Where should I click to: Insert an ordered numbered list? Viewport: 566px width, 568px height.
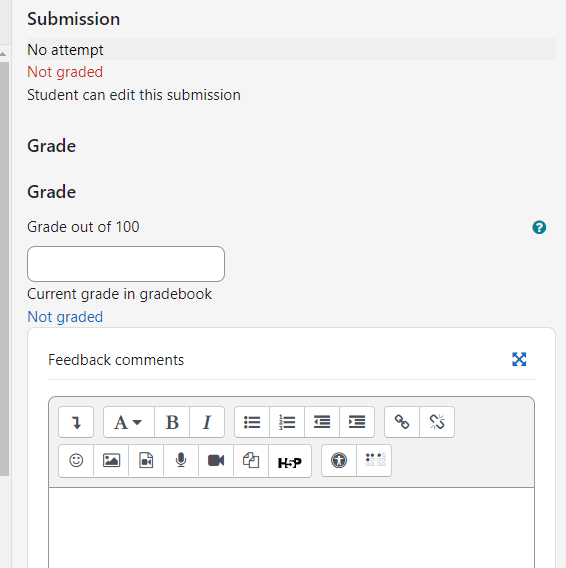[x=287, y=422]
